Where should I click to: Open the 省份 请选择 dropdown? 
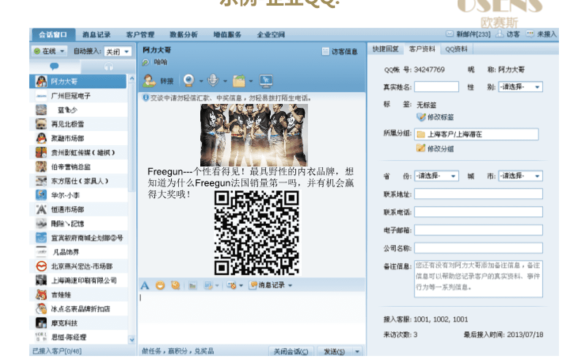437,176
